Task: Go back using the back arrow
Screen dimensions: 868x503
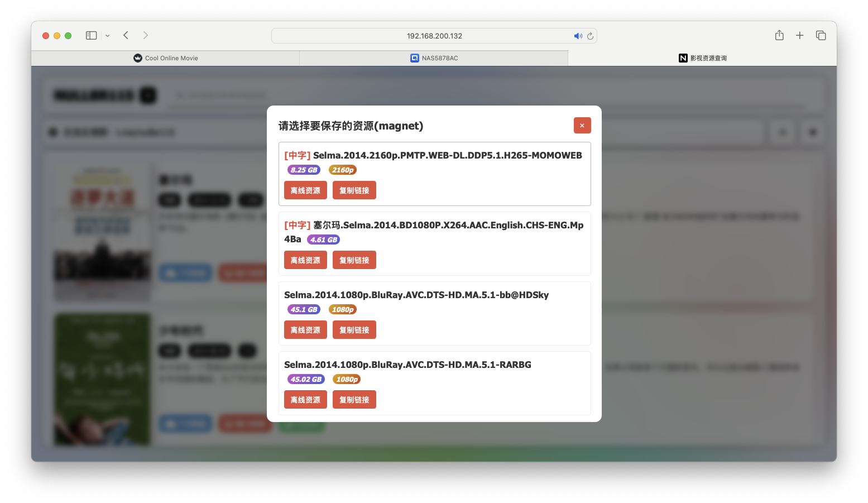Action: click(x=126, y=35)
